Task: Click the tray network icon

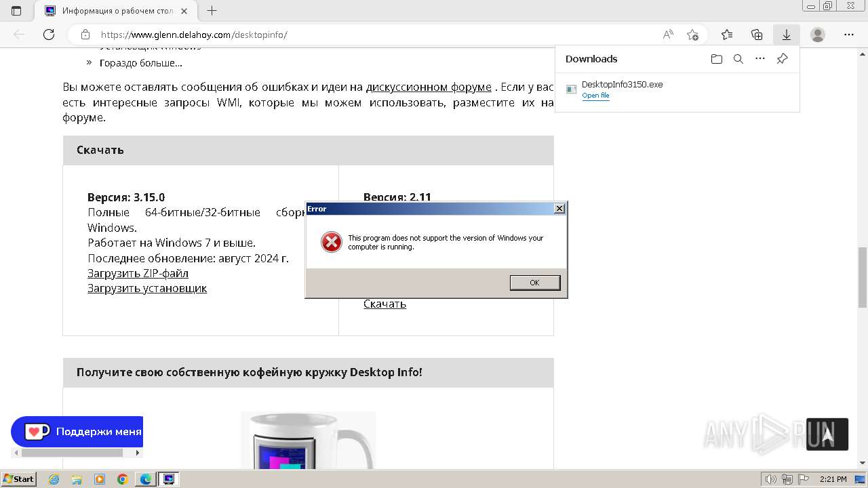Action: [787, 479]
